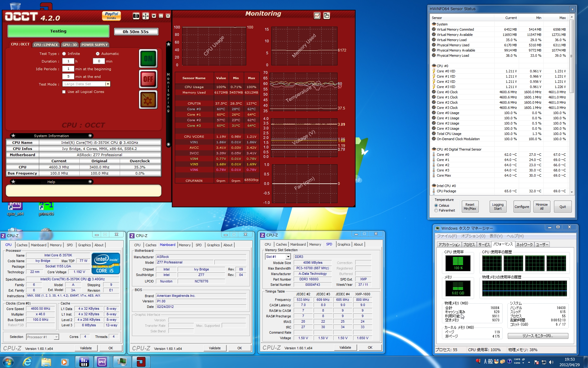
Task: Select Infinite test type radio button
Action: click(64, 54)
